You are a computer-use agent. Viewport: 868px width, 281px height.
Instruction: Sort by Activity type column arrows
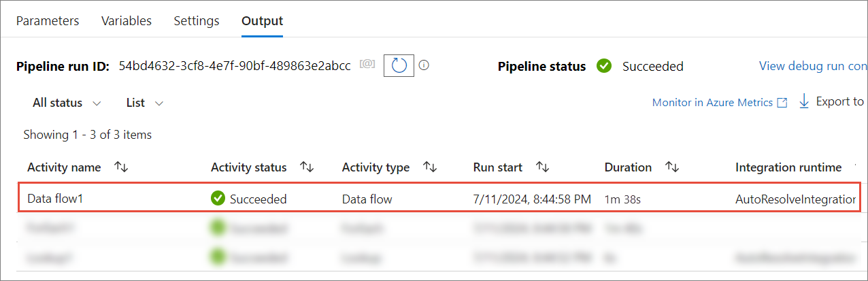tap(429, 167)
